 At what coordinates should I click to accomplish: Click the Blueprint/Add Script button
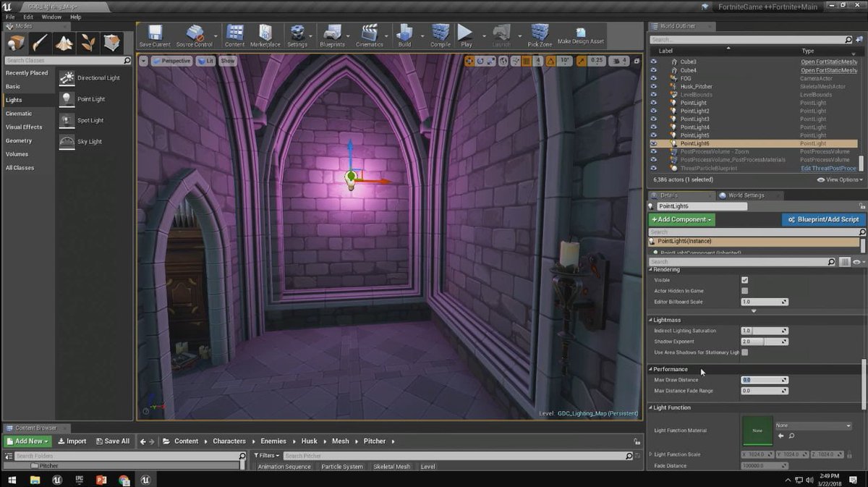[x=823, y=219]
